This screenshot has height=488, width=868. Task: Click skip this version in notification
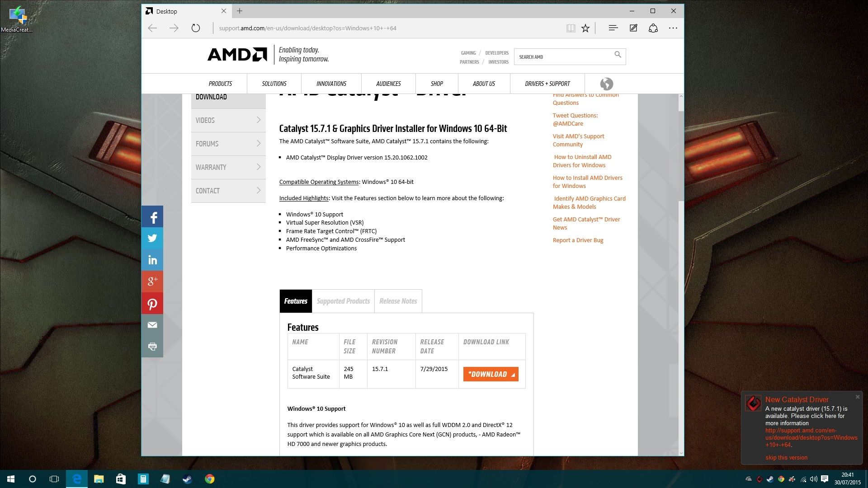[786, 457]
